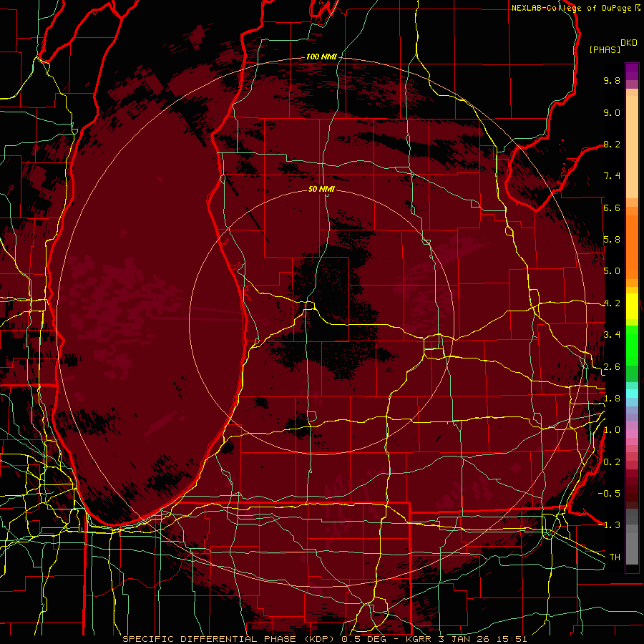Click the 9.8 scale value
644x644 pixels.
click(x=612, y=80)
